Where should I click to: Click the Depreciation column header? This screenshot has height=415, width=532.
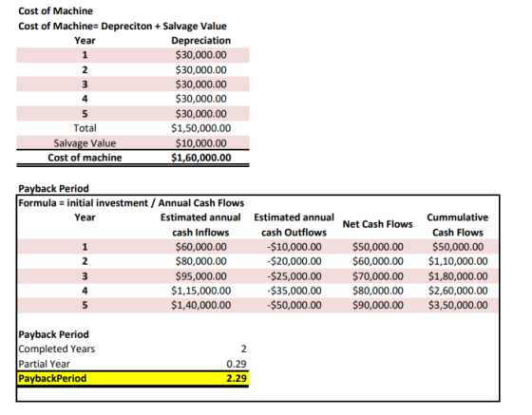click(x=200, y=40)
